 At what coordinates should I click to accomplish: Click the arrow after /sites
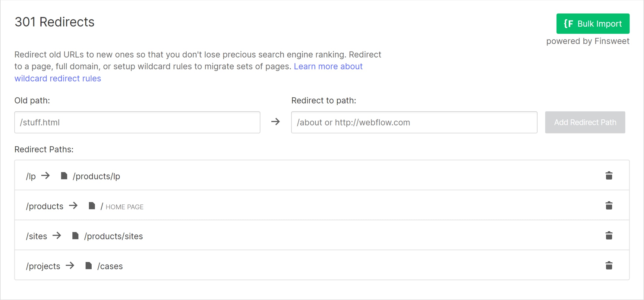pos(57,235)
